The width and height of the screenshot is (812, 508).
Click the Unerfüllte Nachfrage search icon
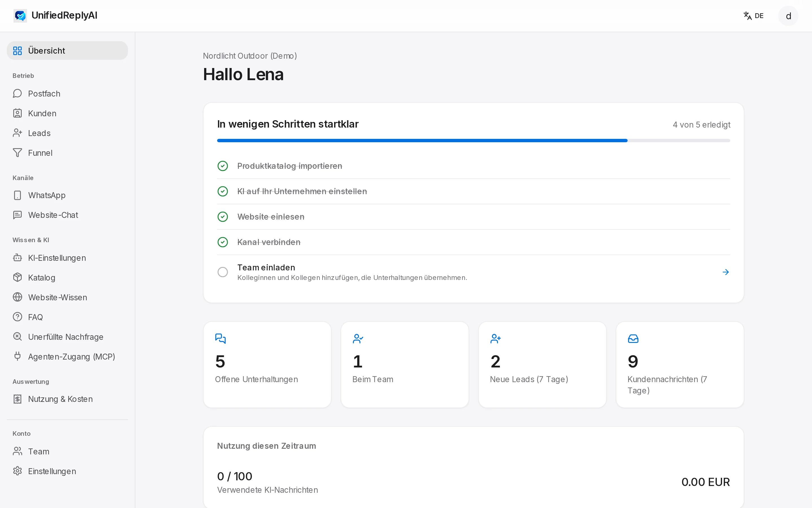pos(17,337)
